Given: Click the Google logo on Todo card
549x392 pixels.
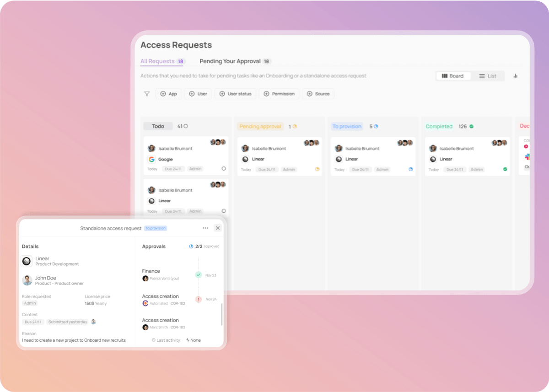Looking at the screenshot, I should coord(152,159).
